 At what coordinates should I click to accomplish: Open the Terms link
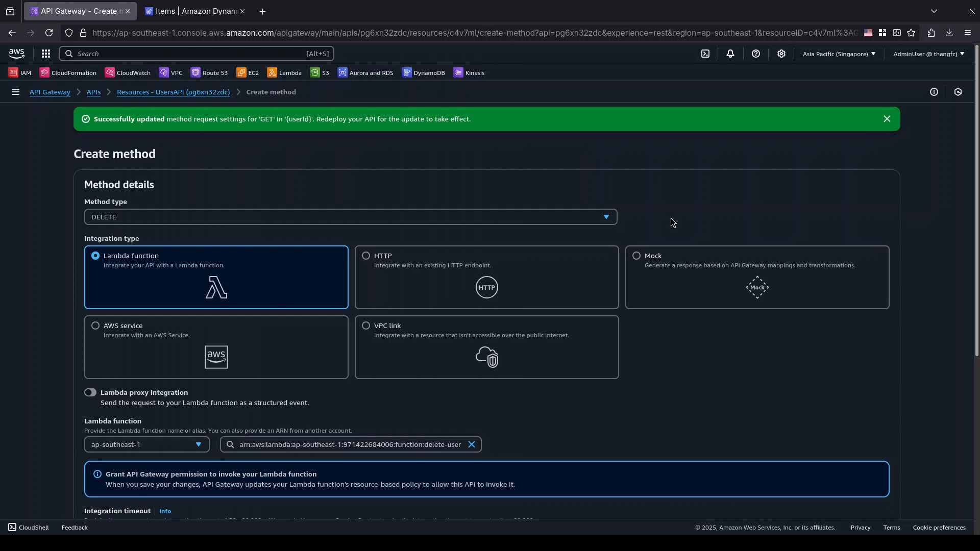892,528
